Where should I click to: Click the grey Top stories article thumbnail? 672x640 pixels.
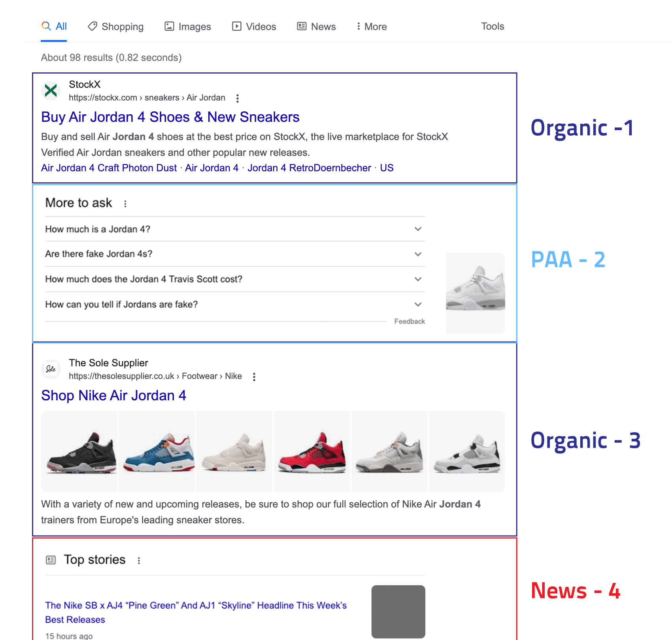[398, 612]
